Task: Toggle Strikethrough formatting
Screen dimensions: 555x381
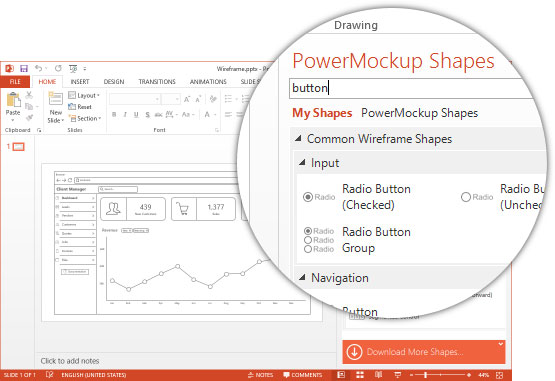Action: (158, 114)
